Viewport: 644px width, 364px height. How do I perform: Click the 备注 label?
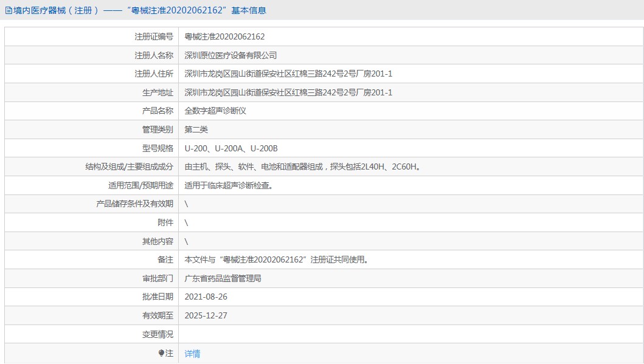pyautogui.click(x=165, y=259)
